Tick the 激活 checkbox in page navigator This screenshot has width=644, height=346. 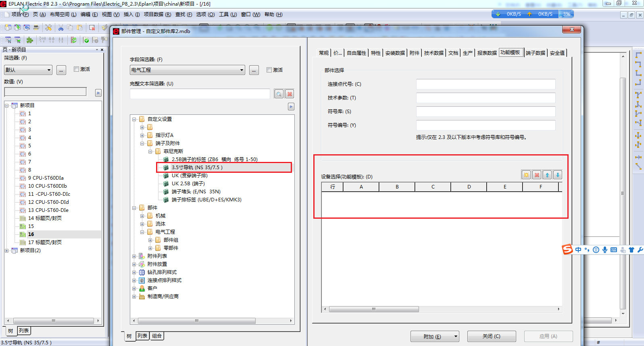coord(76,69)
